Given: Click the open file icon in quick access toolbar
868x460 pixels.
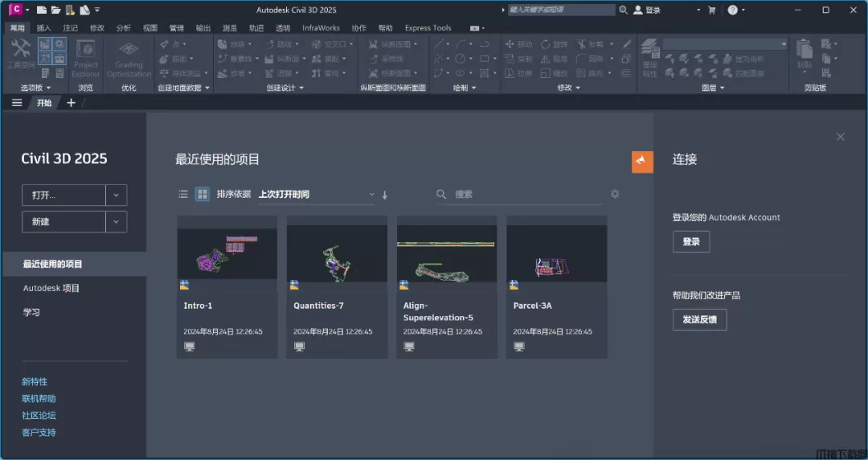Looking at the screenshot, I should [55, 10].
